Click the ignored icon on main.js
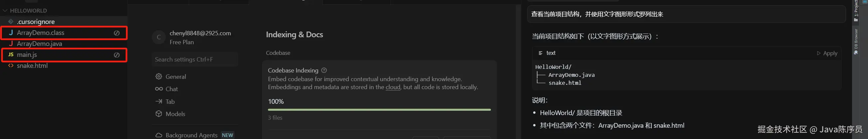Screen dimensions: 868x139 click(x=116, y=55)
